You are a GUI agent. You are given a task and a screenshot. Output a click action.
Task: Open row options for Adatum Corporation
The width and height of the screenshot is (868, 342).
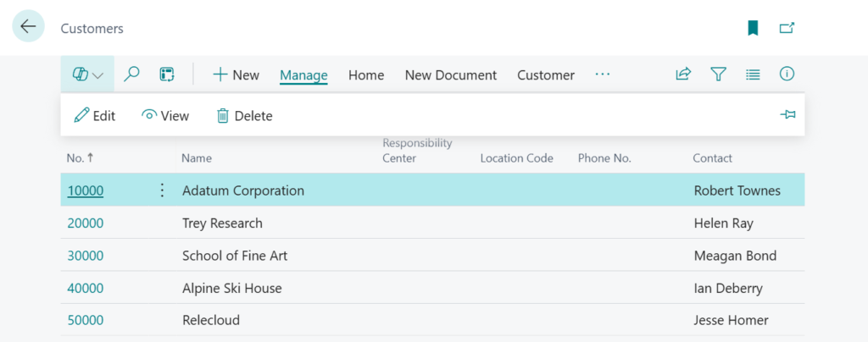pos(163,190)
